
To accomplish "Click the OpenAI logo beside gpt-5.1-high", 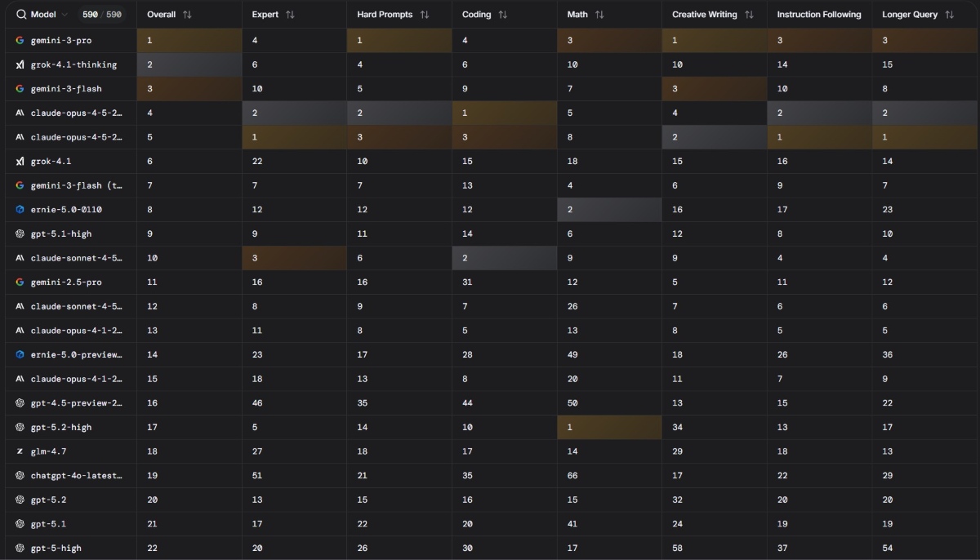I will click(20, 233).
